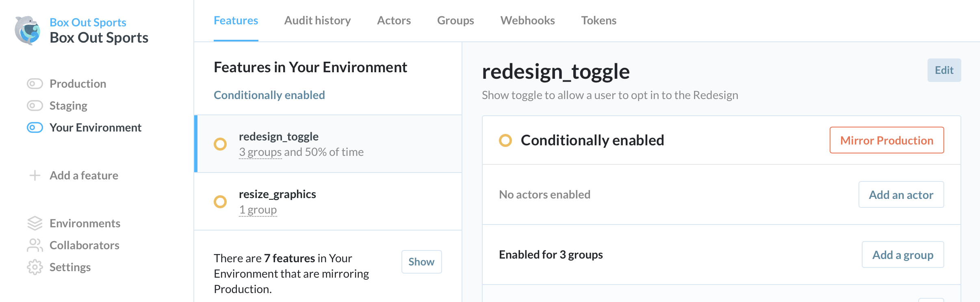Viewport: 980px width, 302px height.
Task: Click the Add an actor button
Action: coord(901,195)
